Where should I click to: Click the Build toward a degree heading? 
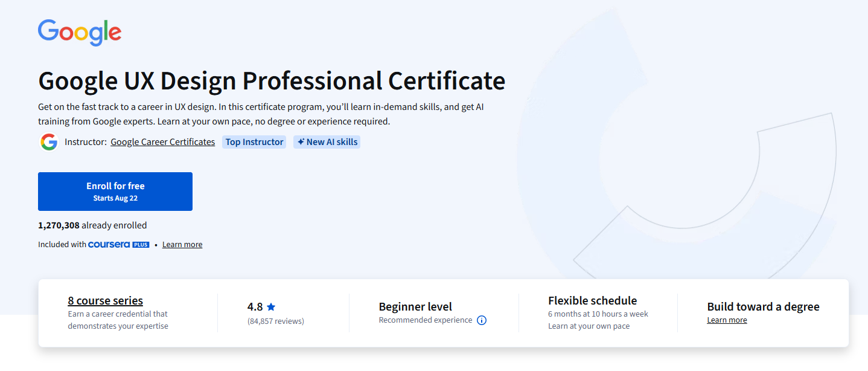(763, 306)
